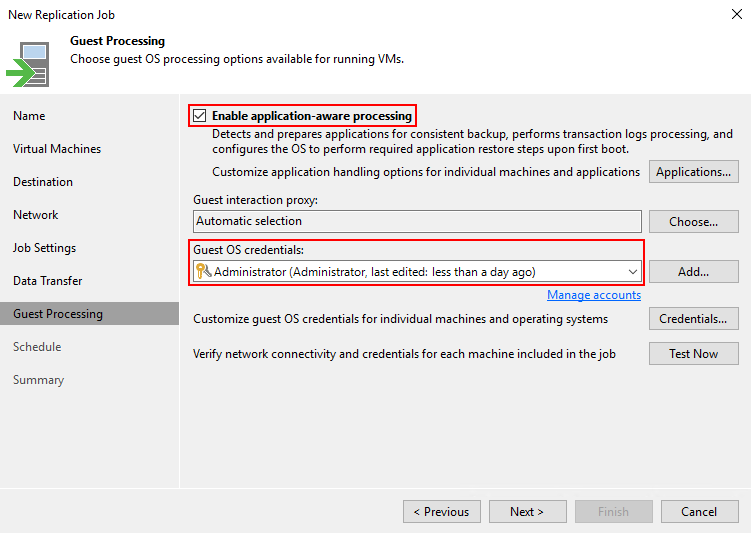
Task: Open the Applications... settings button
Action: pyautogui.click(x=694, y=172)
